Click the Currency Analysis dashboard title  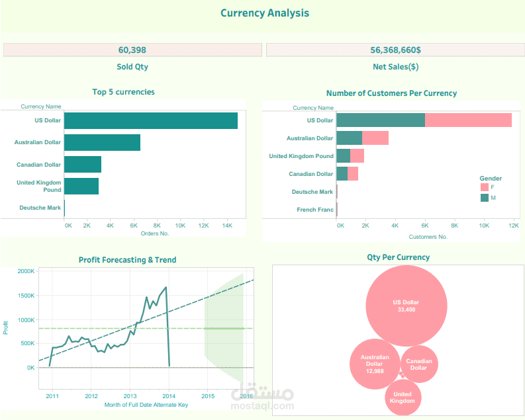[x=265, y=13]
